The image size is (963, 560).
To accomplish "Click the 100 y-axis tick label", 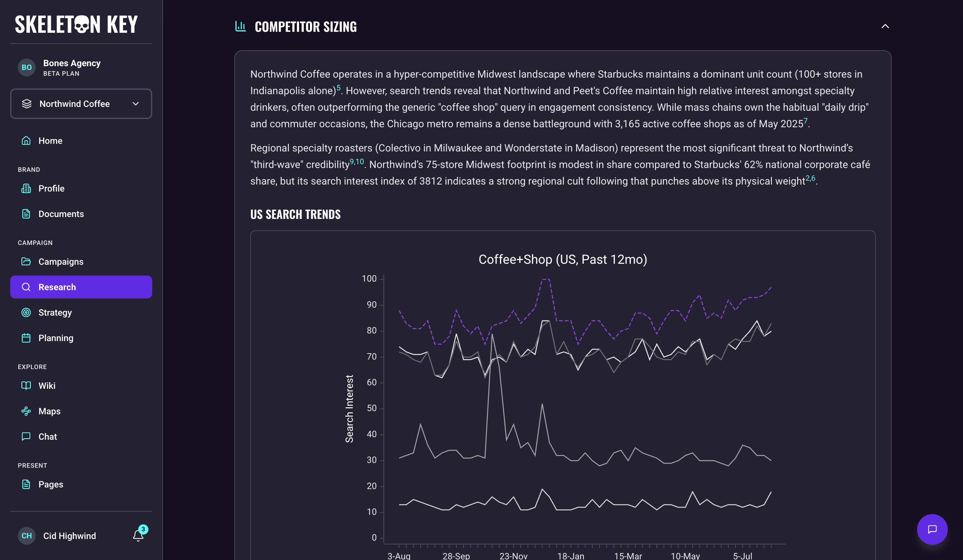I will (x=369, y=279).
